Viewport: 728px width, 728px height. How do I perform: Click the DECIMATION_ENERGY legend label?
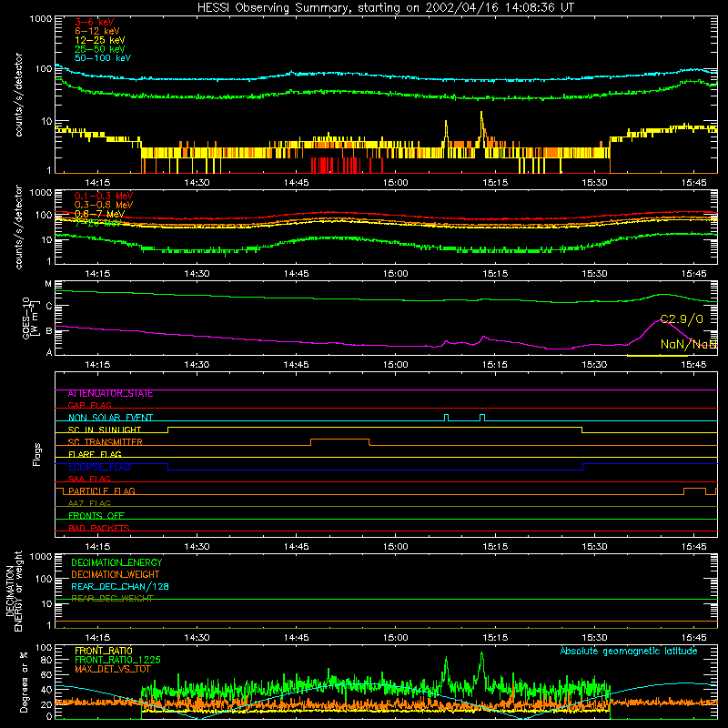tap(116, 562)
